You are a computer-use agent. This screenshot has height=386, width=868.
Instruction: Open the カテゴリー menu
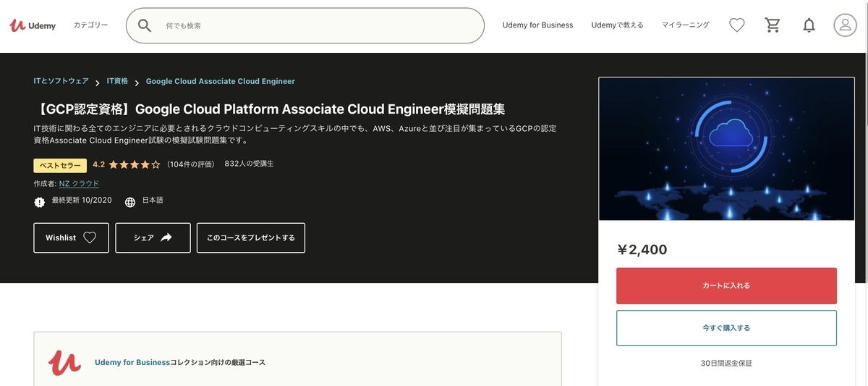(x=90, y=25)
